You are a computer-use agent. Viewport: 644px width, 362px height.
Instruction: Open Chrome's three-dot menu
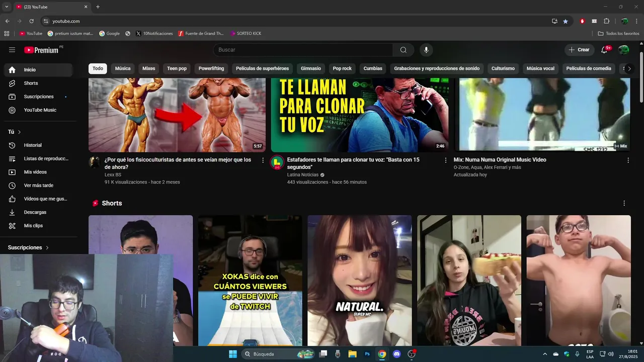point(637,21)
